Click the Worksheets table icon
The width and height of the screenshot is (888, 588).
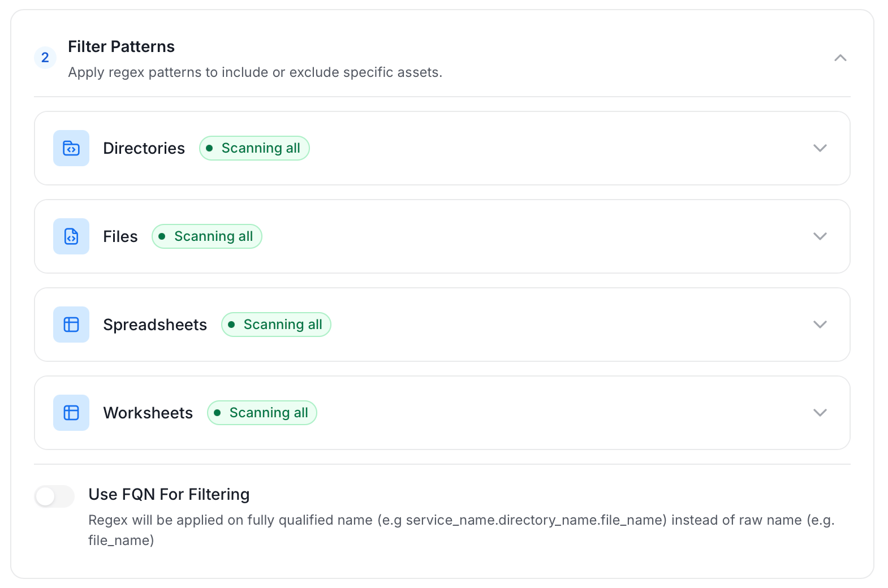click(71, 413)
